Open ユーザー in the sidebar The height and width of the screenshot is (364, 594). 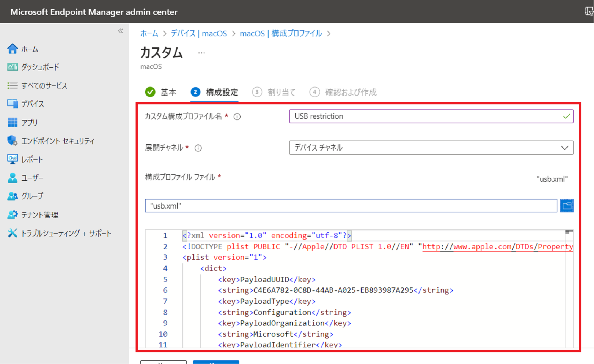tap(32, 178)
